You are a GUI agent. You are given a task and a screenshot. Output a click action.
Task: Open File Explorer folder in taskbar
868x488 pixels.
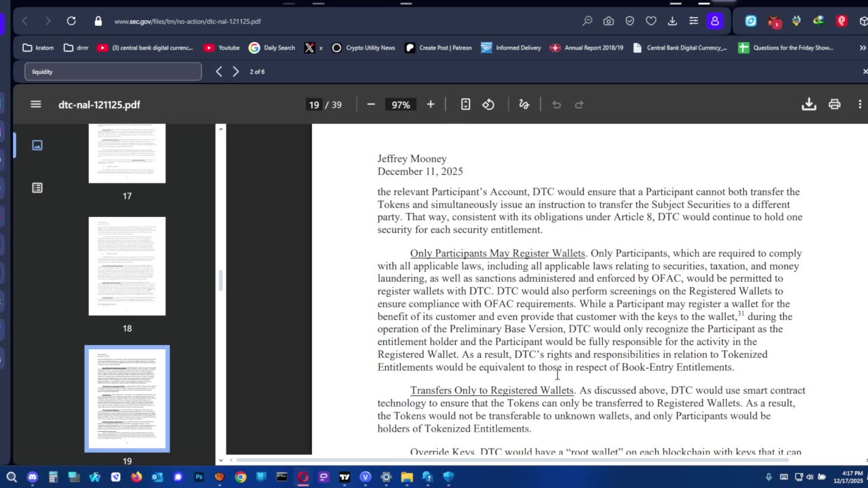pyautogui.click(x=407, y=477)
